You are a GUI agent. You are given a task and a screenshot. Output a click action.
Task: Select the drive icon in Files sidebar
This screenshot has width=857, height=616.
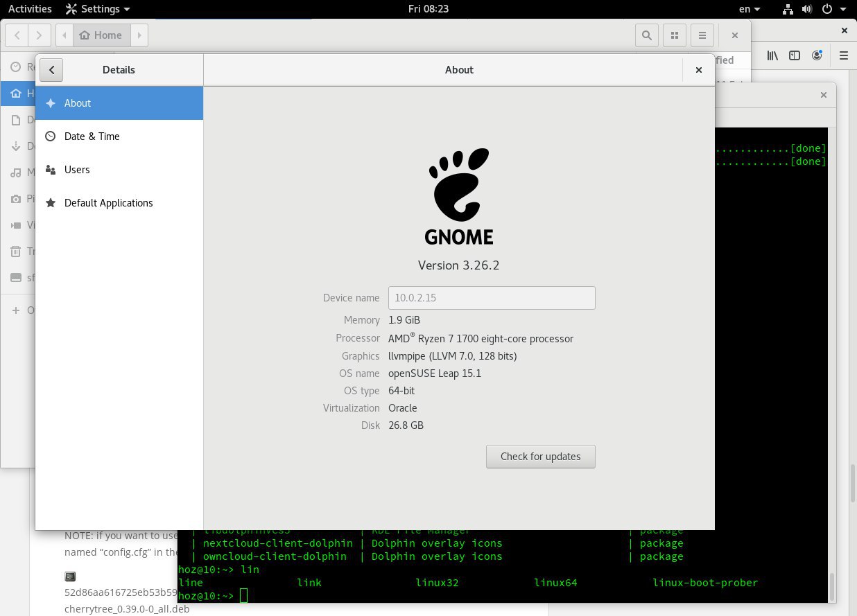[x=16, y=278]
